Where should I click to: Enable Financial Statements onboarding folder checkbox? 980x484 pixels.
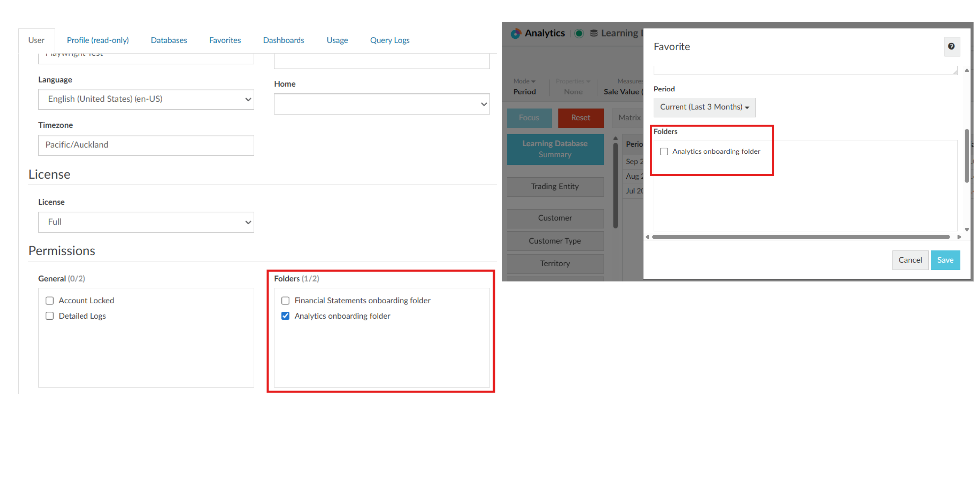tap(285, 300)
